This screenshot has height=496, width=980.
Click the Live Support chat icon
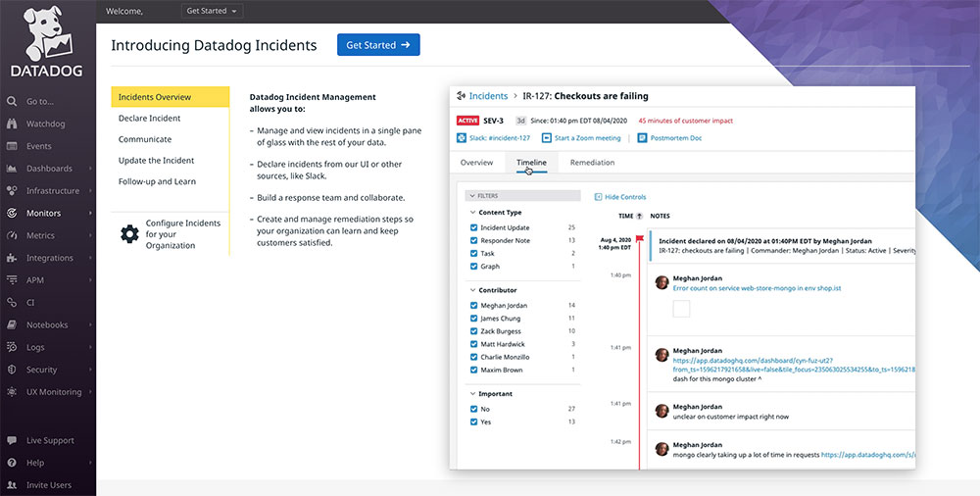[11, 440]
